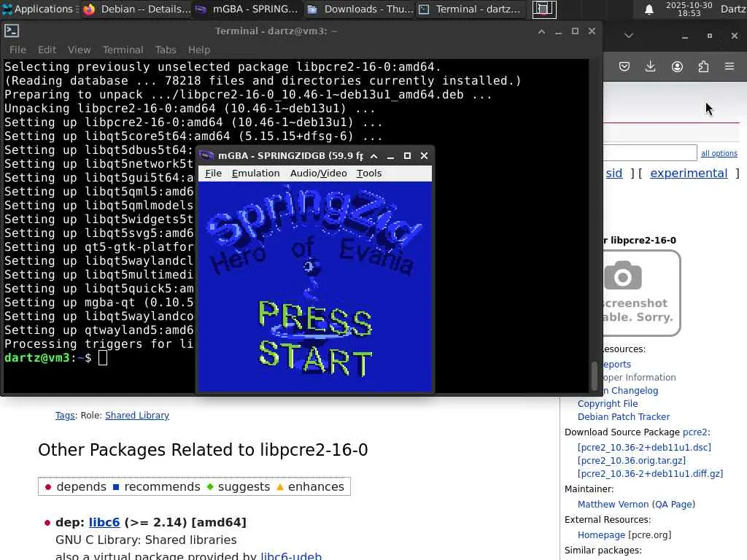The width and height of the screenshot is (747, 560).
Task: Click the Terminal vertical scrollbar handle
Action: pos(594,376)
